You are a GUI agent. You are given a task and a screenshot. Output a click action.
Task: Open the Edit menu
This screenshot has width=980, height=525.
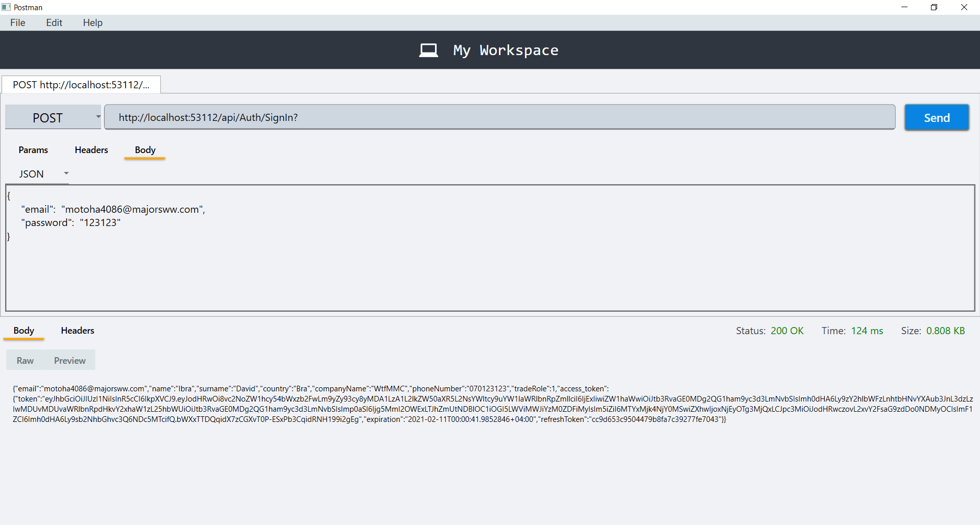tap(54, 22)
